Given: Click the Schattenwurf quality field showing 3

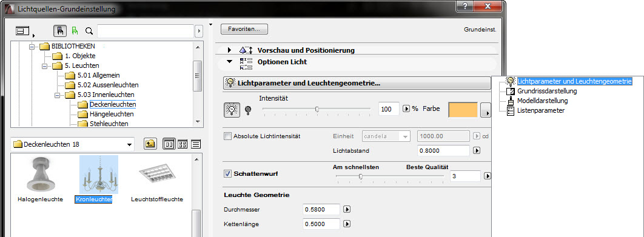Looking at the screenshot, I should (x=465, y=176).
